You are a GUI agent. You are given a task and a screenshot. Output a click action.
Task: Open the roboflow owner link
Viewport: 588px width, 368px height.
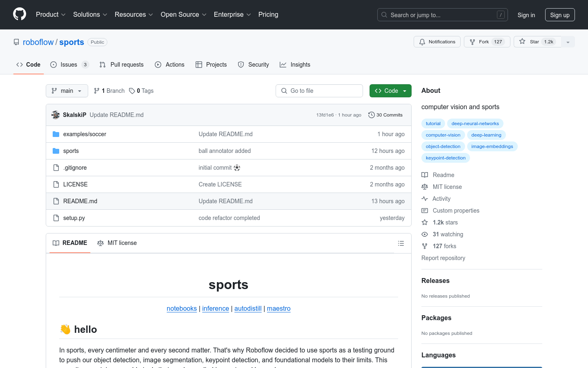tap(38, 42)
